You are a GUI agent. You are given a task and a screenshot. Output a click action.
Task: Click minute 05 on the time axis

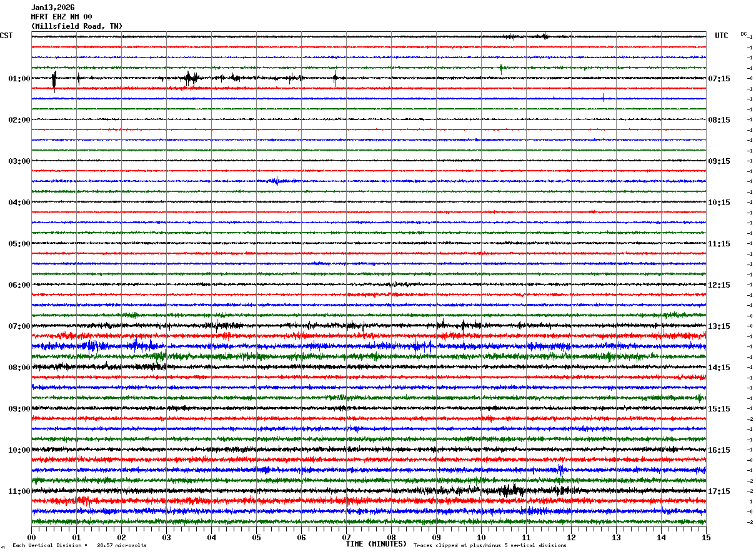click(x=256, y=537)
